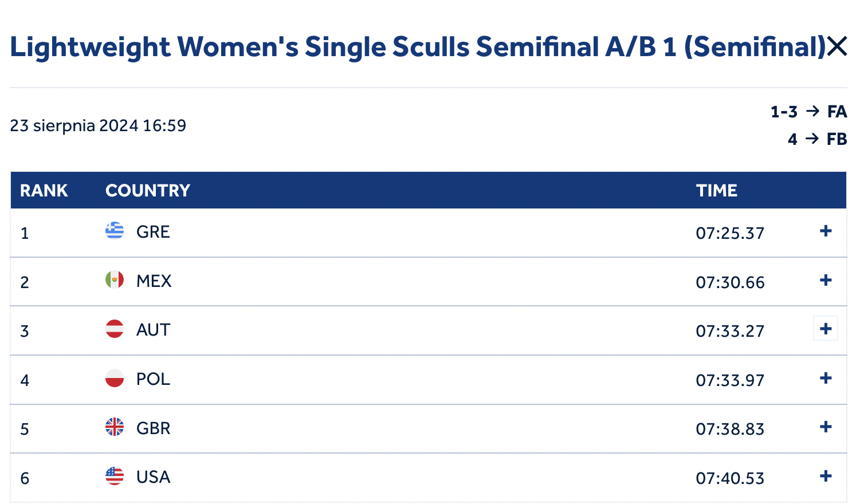The height and width of the screenshot is (504, 856).
Task: Click the COUNTRY column header
Action: (148, 191)
